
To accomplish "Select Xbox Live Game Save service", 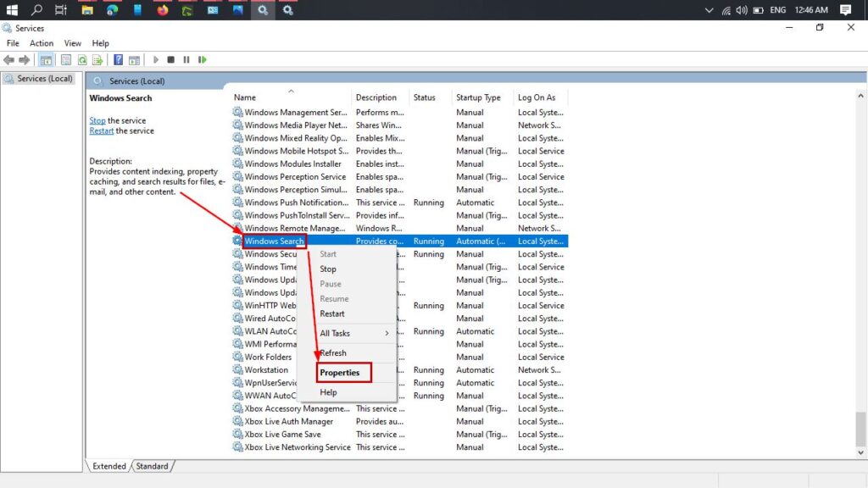I will tap(400, 435).
